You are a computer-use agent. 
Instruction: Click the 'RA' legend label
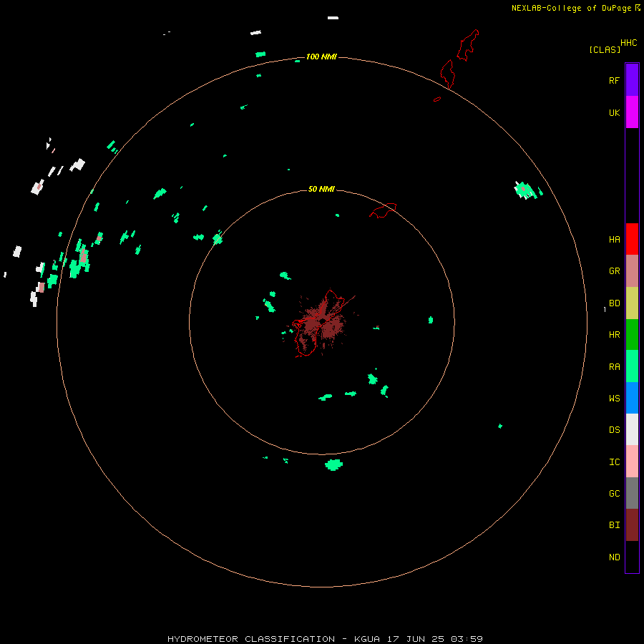(x=615, y=367)
